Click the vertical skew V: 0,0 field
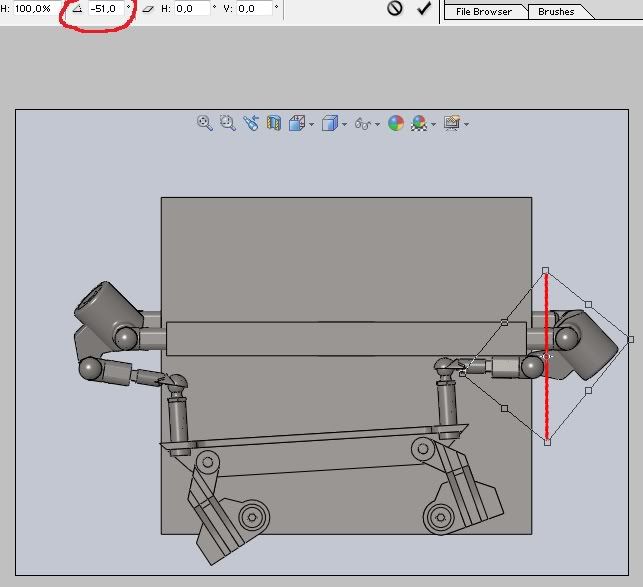The height and width of the screenshot is (587, 643). tap(254, 8)
